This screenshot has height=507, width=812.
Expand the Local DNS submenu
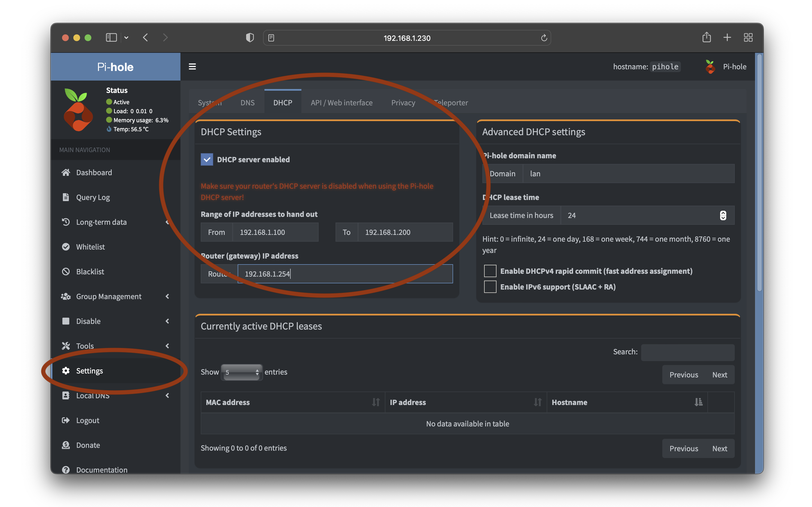167,396
